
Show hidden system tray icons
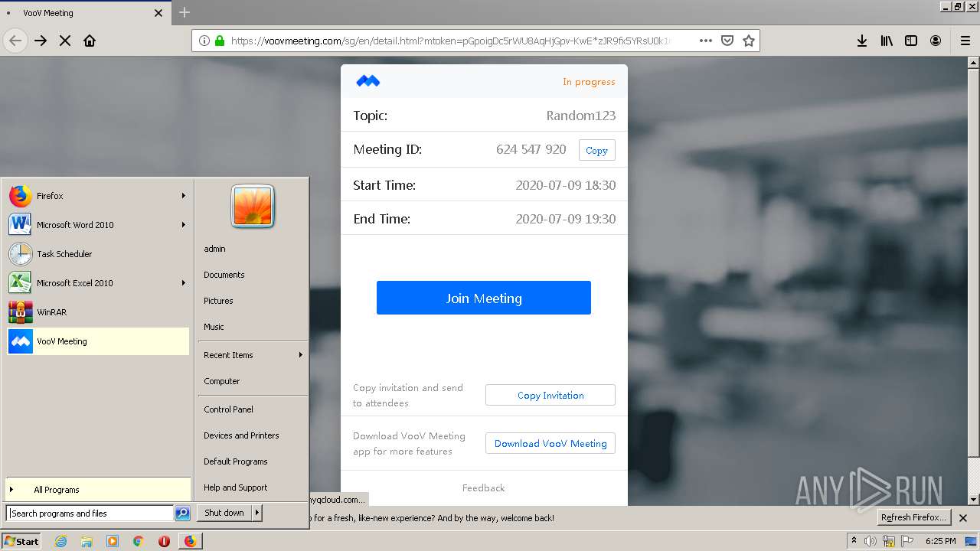pos(854,541)
